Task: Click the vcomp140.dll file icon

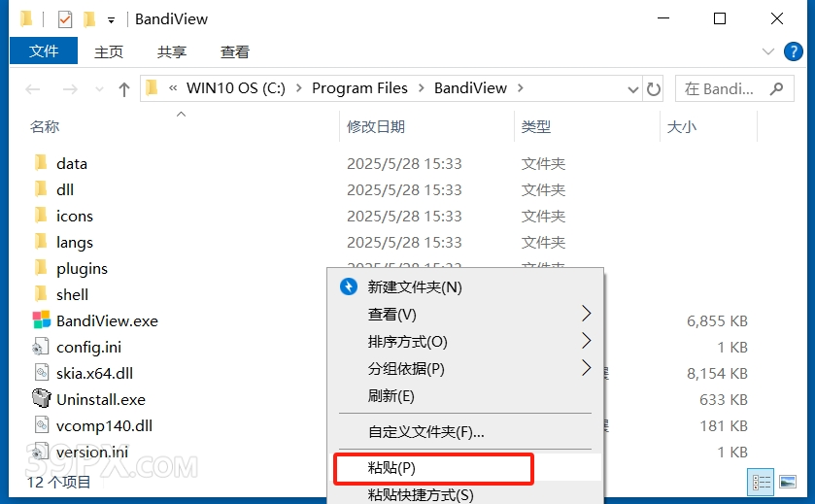Action: pos(42,425)
